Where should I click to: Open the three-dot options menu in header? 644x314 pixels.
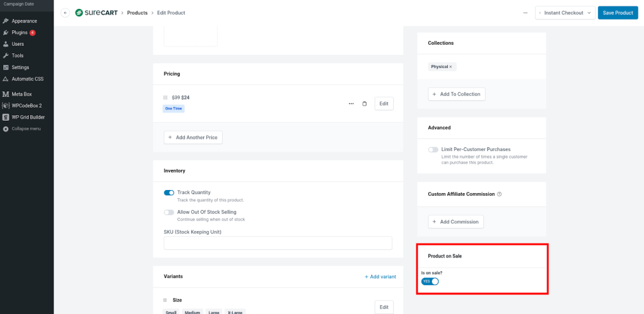coord(525,13)
